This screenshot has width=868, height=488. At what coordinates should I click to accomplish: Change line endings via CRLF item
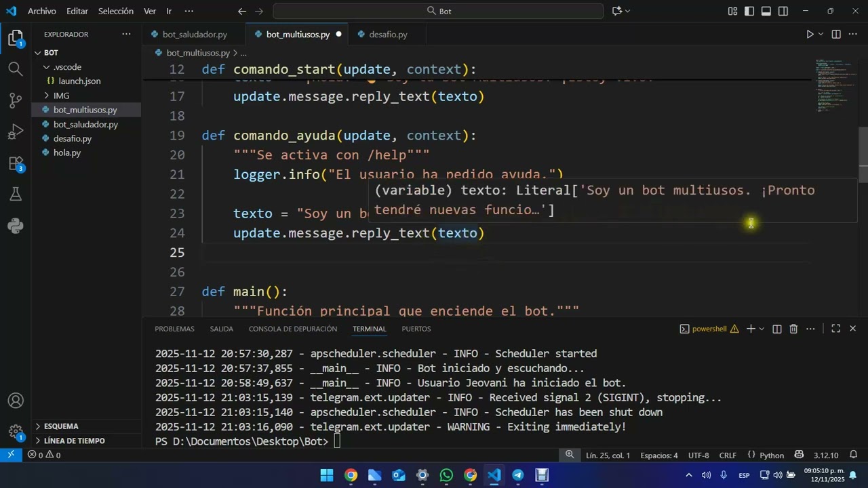728,455
